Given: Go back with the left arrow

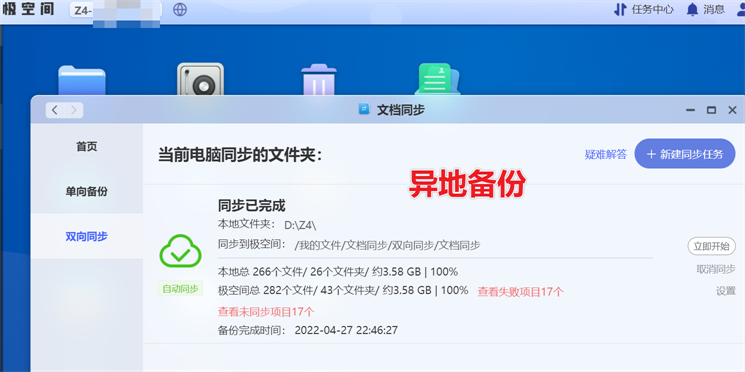Looking at the screenshot, I should (55, 110).
